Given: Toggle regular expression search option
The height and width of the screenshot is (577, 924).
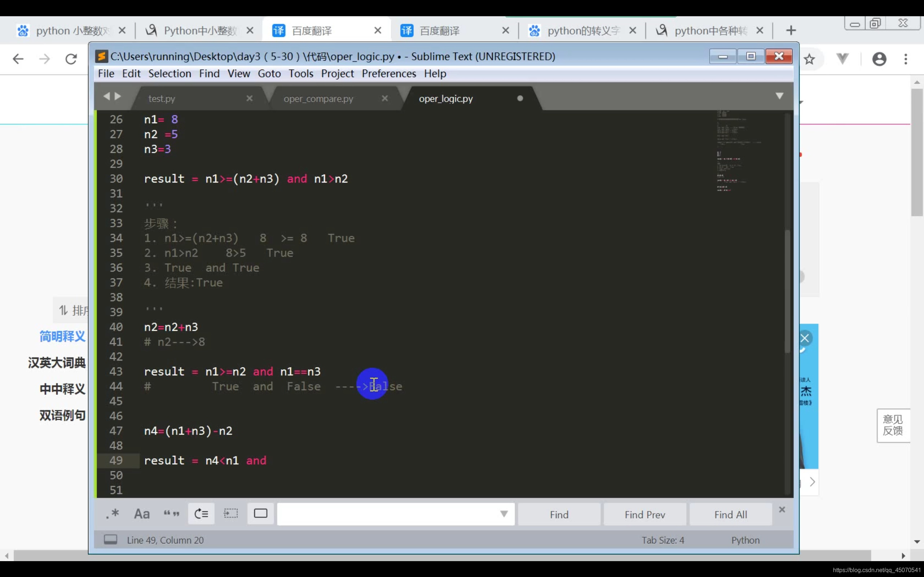Looking at the screenshot, I should [x=113, y=514].
